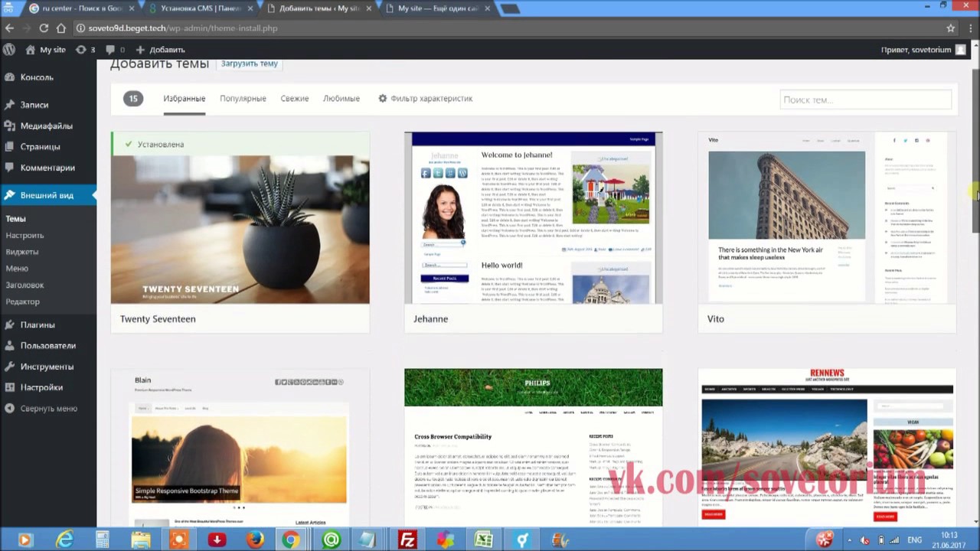Show hidden system tray icons arrow
This screenshot has width=980, height=551.
tap(849, 540)
